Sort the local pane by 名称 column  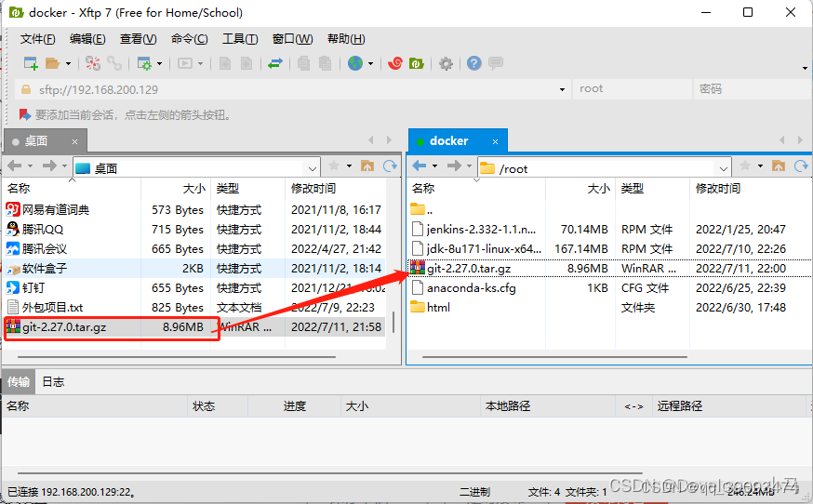[x=72, y=188]
